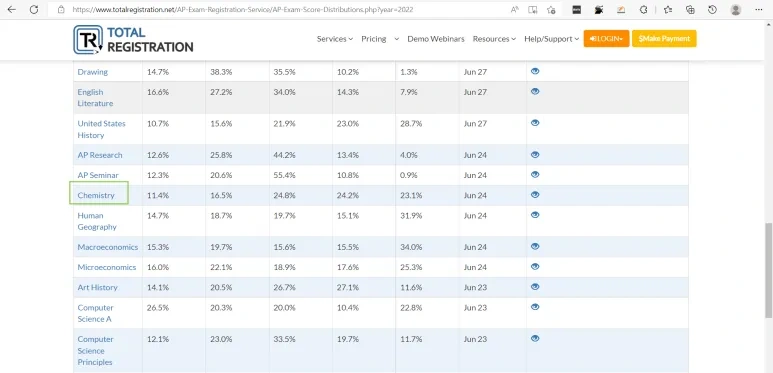
Task: Open the United States History link
Action: 101,129
